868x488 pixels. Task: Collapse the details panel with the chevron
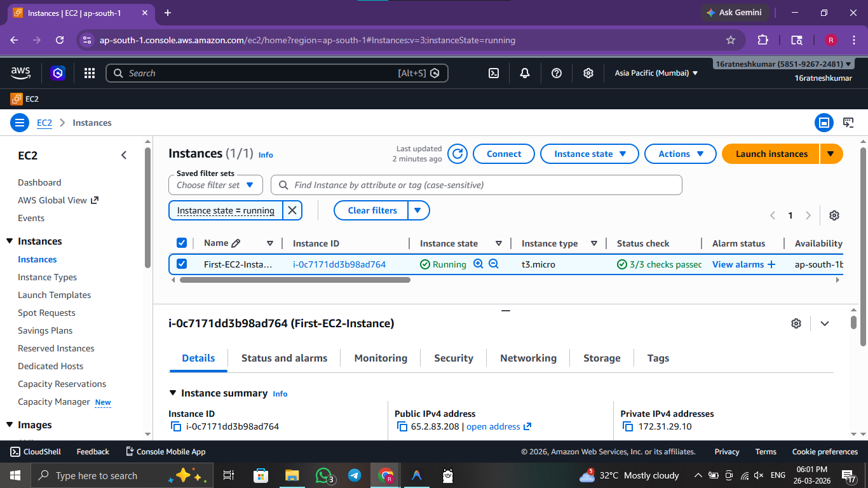pos(825,323)
